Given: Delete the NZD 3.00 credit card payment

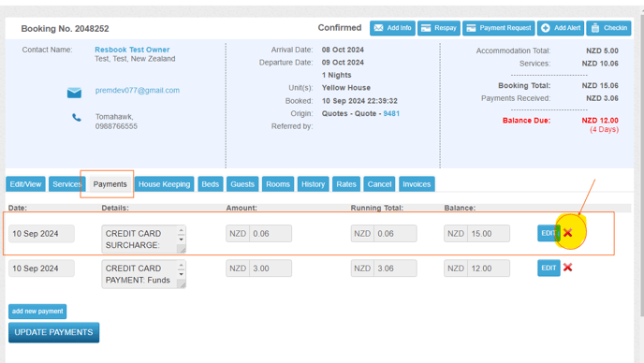Looking at the screenshot, I should click(567, 268).
